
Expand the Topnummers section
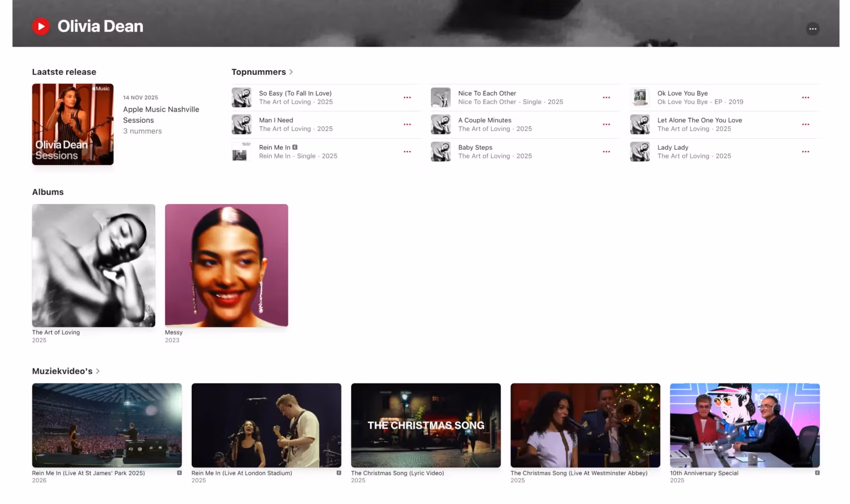(x=291, y=72)
